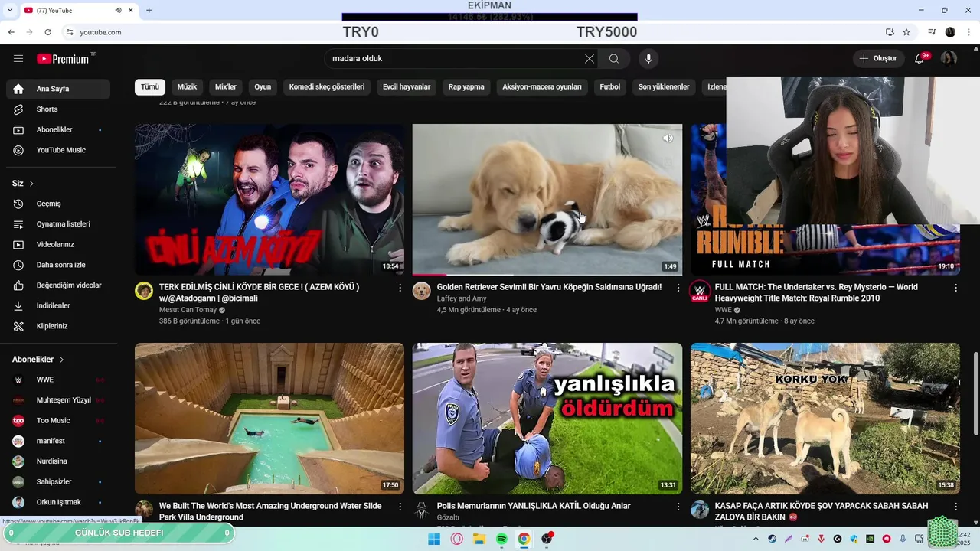Open Klipleriniz in sidebar

point(58,326)
